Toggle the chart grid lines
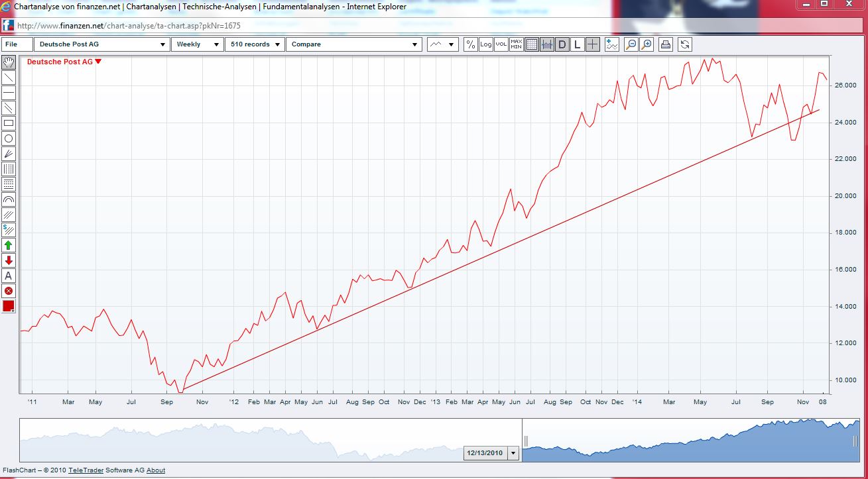Viewport: 868px width, 479px height. (532, 44)
